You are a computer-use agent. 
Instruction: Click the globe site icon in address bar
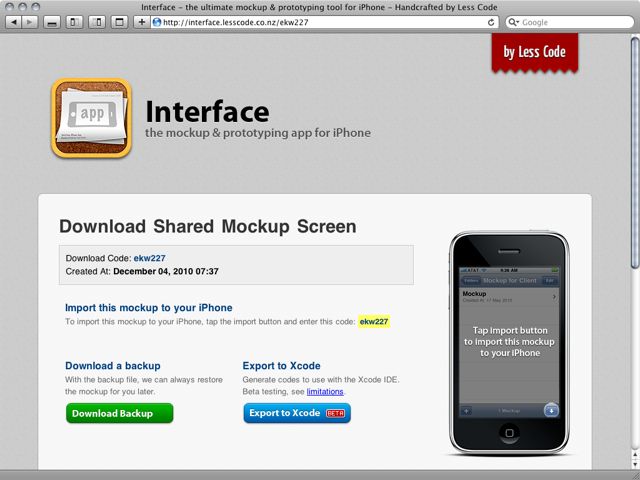(157, 22)
